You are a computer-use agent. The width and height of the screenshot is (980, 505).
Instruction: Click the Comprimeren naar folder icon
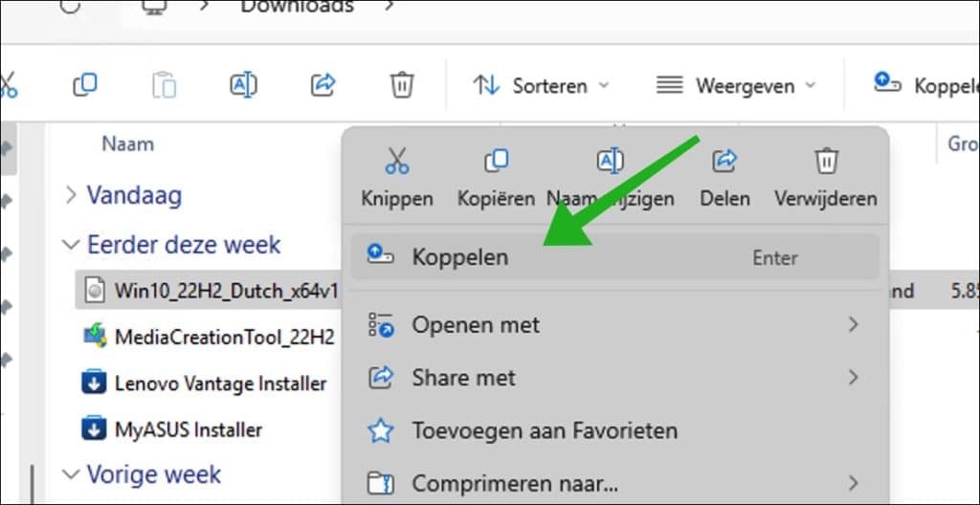pos(381,484)
